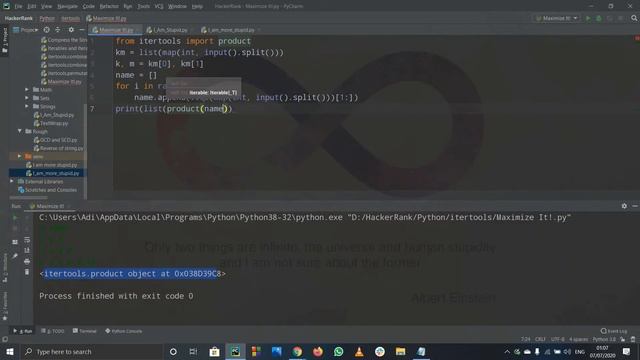Open the Python Console tab
The height and width of the screenshot is (360, 640).
click(123, 331)
